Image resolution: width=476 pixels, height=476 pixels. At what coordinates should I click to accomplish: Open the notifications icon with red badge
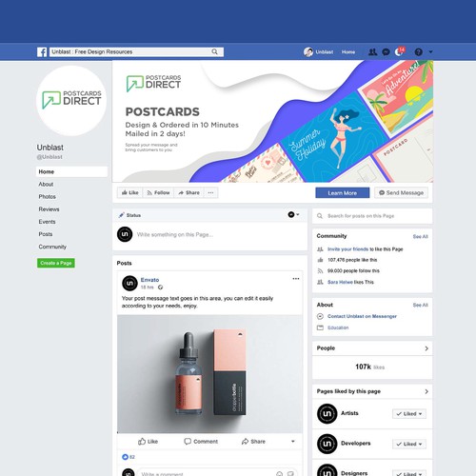[400, 51]
